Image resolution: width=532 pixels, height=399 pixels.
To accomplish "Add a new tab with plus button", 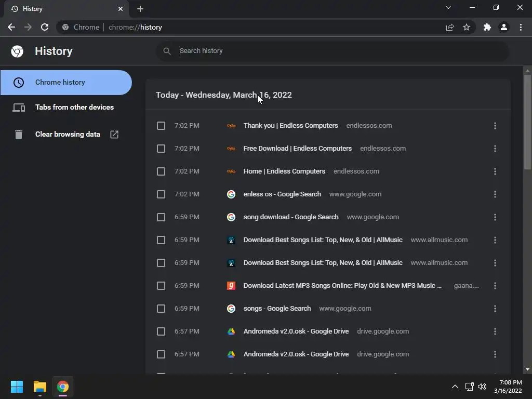I will pos(140,9).
